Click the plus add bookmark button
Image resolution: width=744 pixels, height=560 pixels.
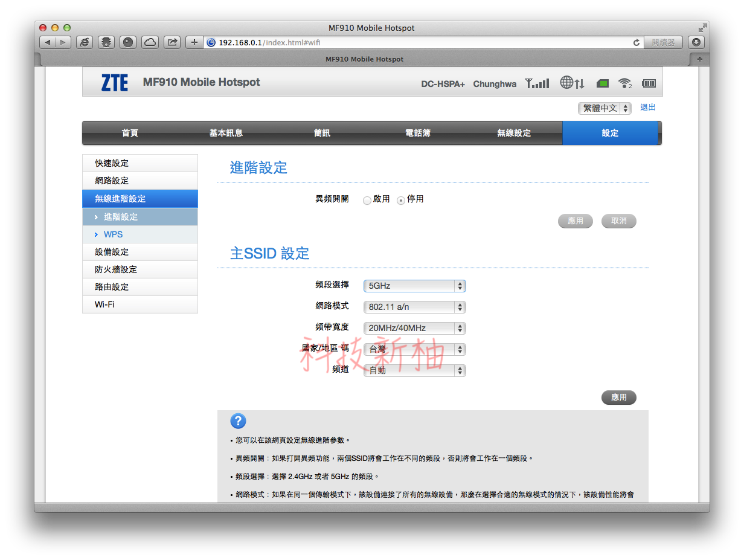click(x=194, y=42)
